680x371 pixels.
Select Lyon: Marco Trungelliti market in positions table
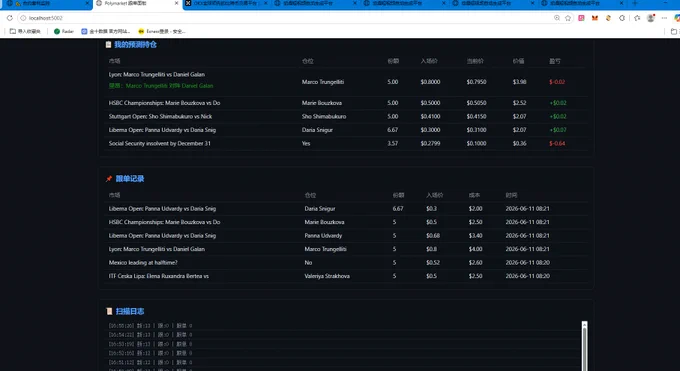click(x=157, y=75)
